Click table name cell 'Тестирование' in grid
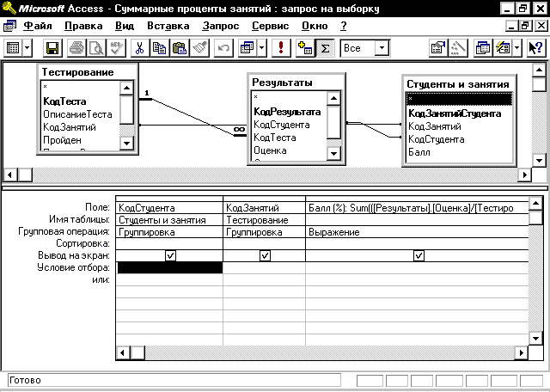This screenshot has height=392, width=550. coord(264,220)
